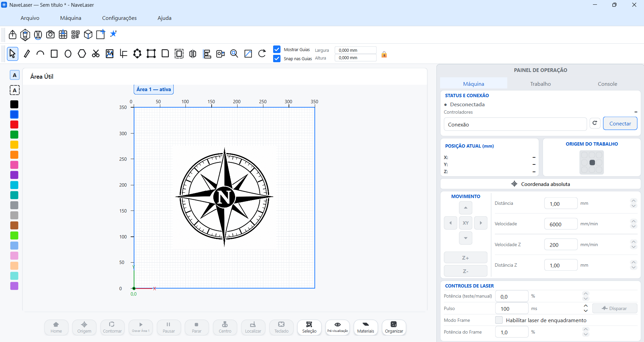Click the Z+ jog button
Screen dimensions: 644x342
click(x=465, y=258)
